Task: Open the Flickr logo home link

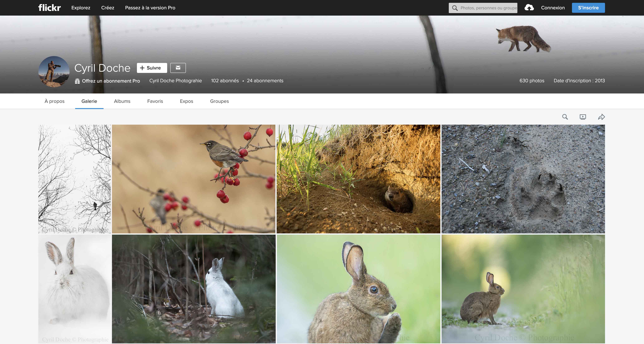Action: click(x=49, y=8)
